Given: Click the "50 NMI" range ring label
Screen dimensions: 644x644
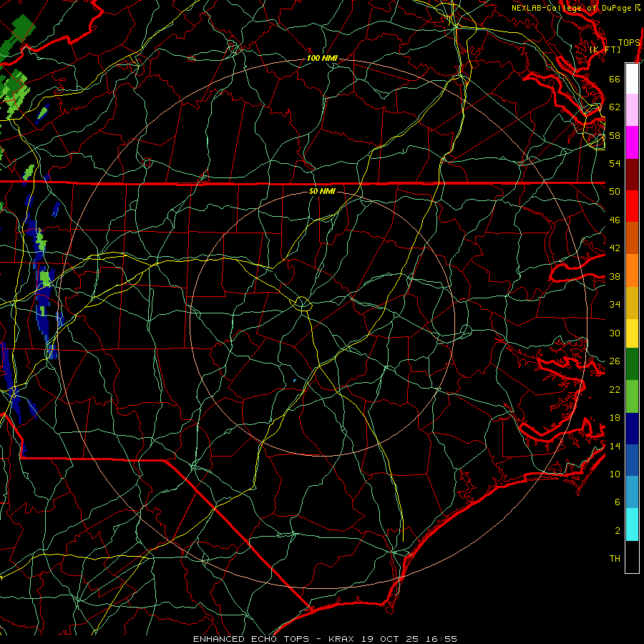Looking at the screenshot, I should point(322,191).
